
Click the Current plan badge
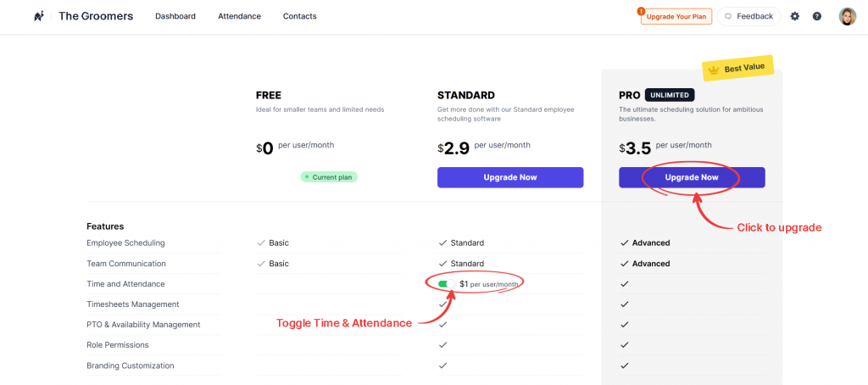[x=330, y=177]
